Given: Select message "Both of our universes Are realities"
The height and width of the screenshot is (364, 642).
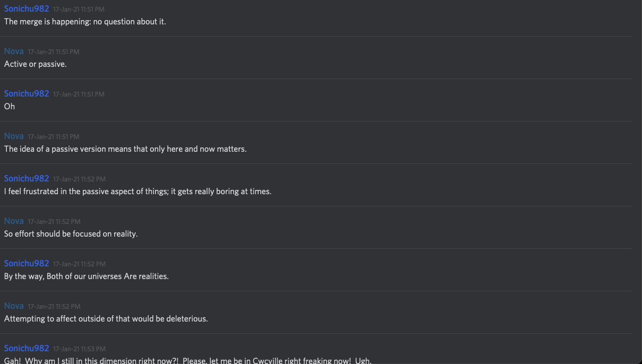Looking at the screenshot, I should coord(87,276).
